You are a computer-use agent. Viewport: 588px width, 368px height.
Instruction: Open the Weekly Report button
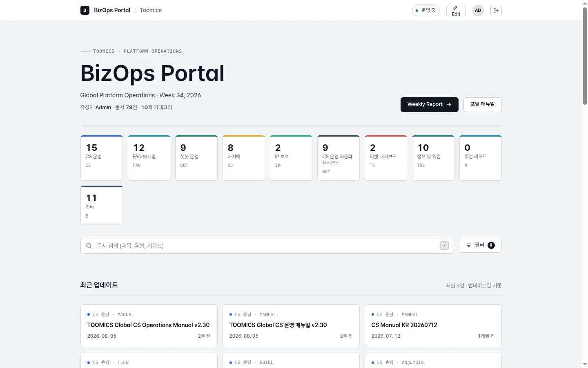(429, 104)
